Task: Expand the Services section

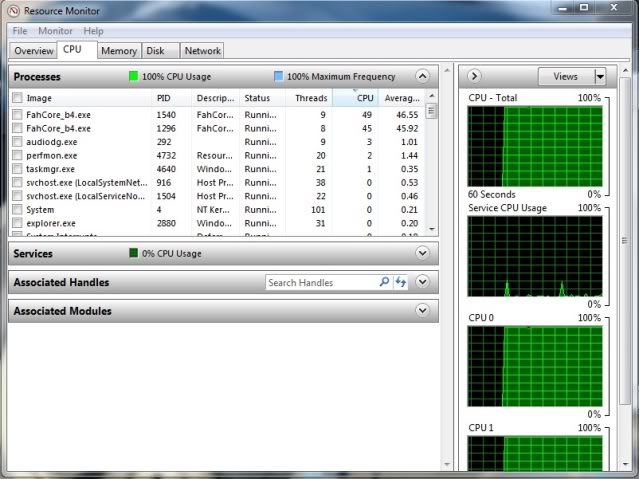Action: coord(423,253)
